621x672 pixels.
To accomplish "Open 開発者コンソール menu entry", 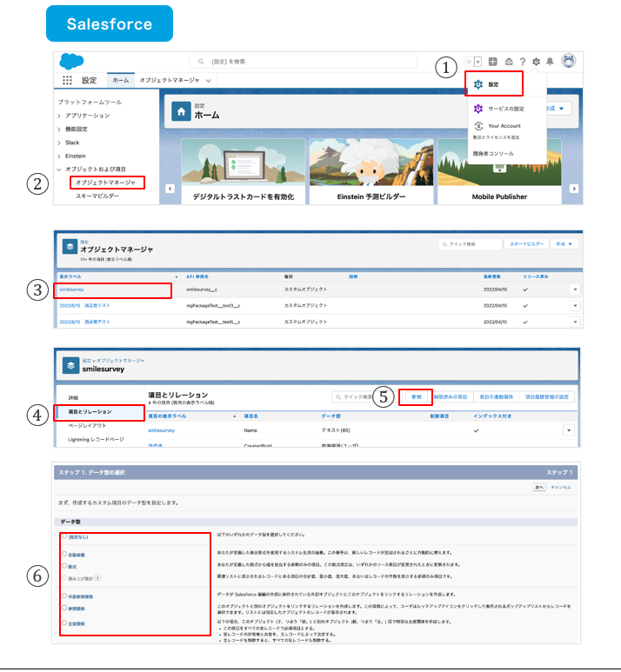I will pyautogui.click(x=493, y=153).
